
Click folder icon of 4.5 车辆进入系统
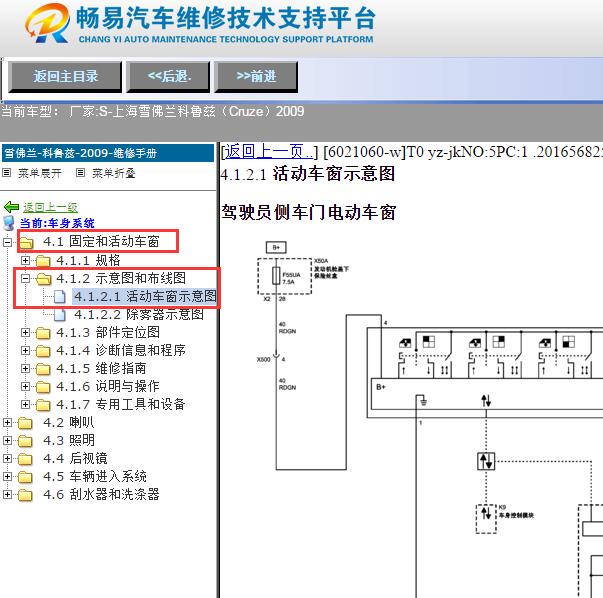point(25,476)
